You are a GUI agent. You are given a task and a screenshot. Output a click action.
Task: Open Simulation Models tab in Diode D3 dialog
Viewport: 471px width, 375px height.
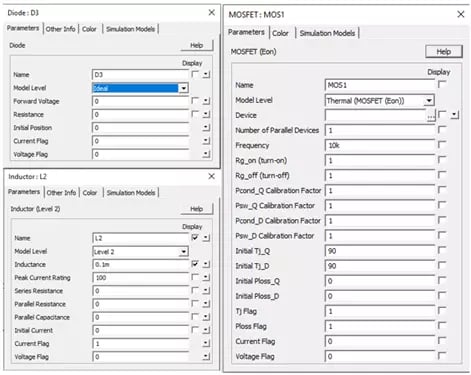(x=130, y=29)
